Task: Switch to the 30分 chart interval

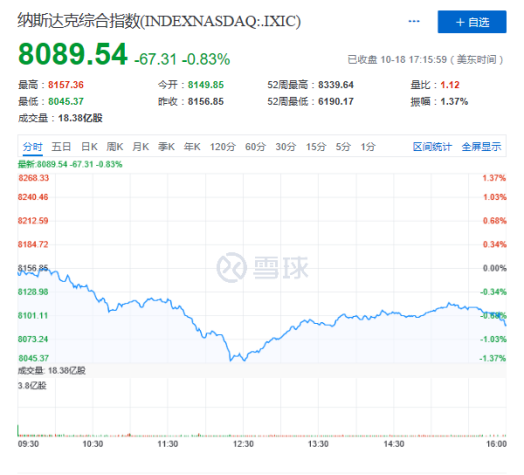Action: click(286, 147)
